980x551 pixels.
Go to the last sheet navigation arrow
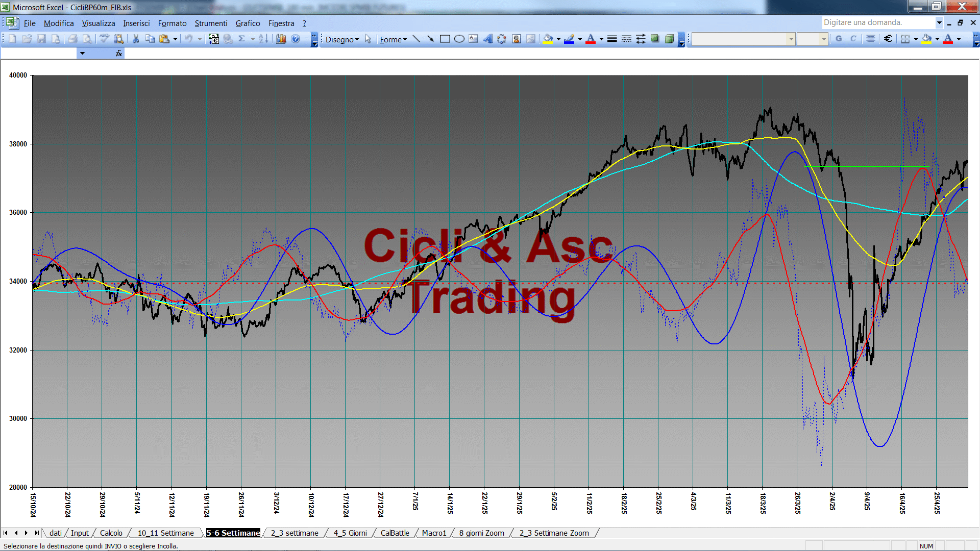(x=36, y=533)
